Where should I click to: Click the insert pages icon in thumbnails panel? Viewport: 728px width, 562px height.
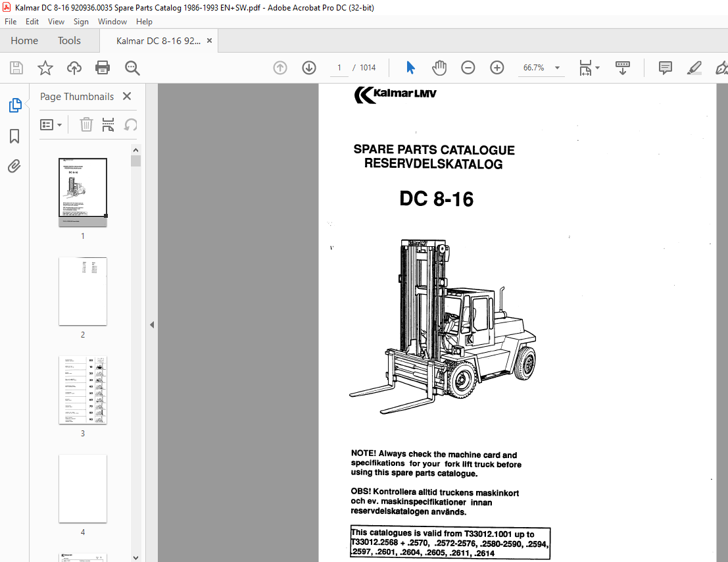[108, 124]
